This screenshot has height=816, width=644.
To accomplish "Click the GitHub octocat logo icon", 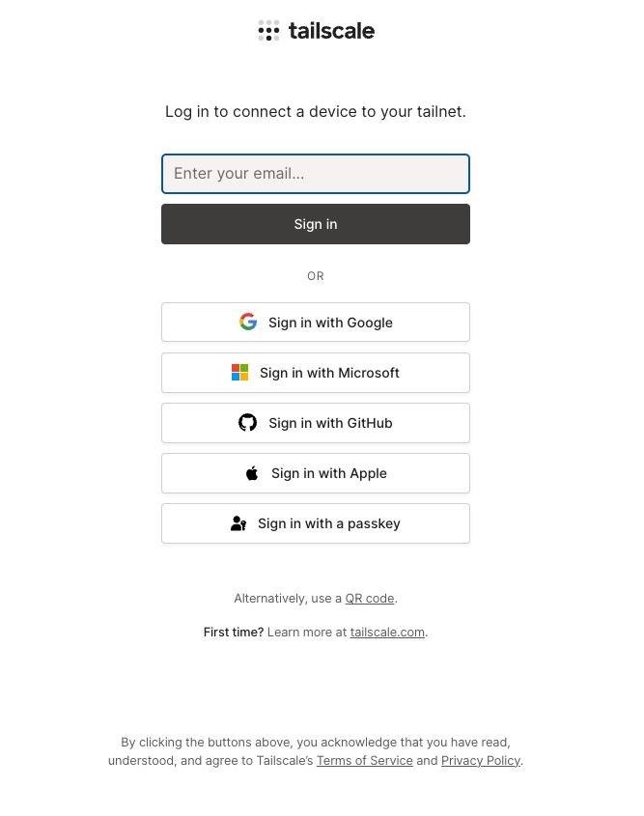I will 247,423.
